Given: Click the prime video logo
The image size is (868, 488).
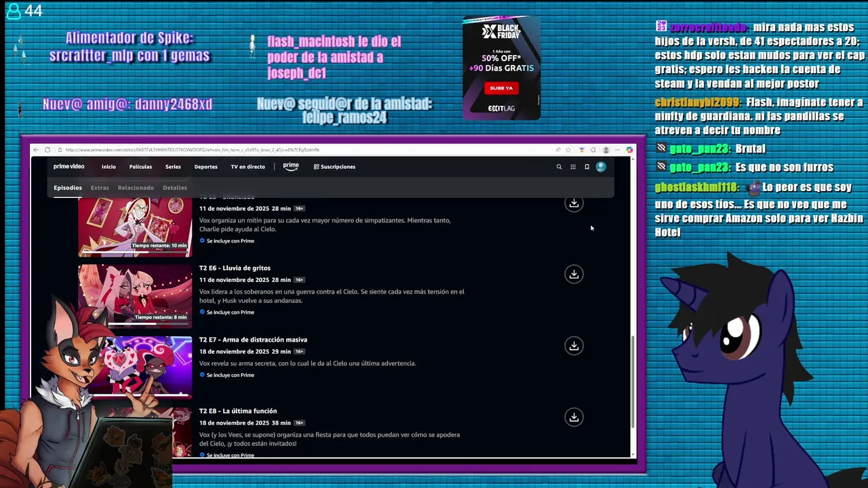Looking at the screenshot, I should [68, 167].
